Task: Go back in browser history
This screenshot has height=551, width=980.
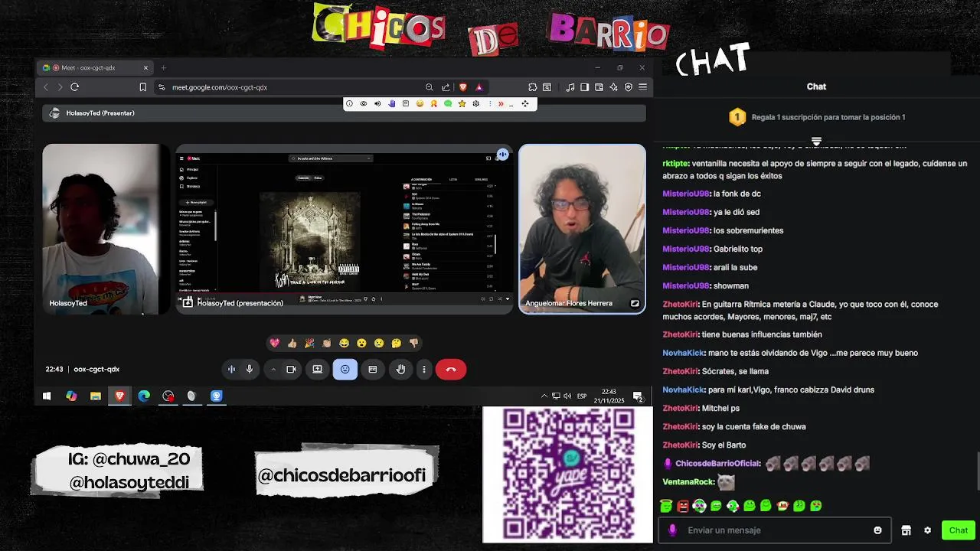Action: click(x=46, y=87)
